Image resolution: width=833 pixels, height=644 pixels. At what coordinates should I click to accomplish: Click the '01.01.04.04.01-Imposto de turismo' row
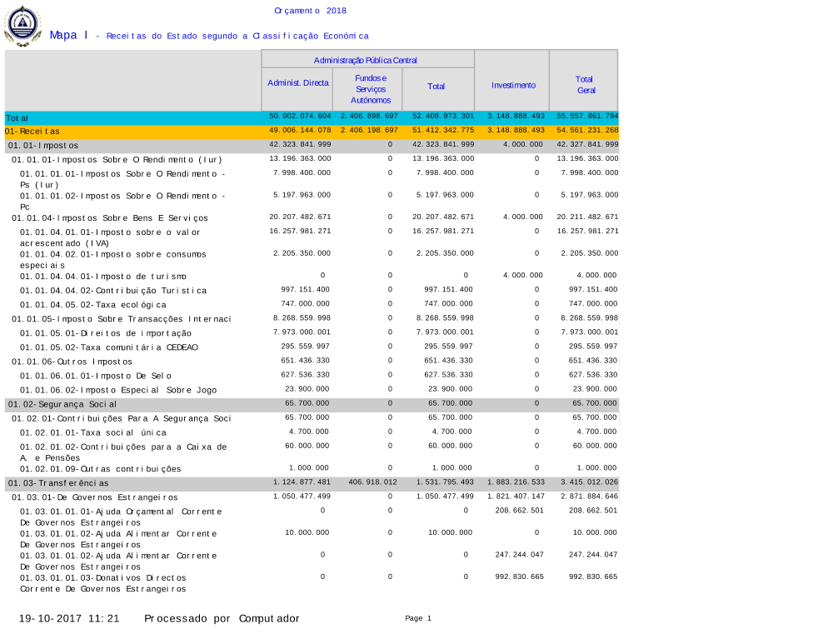click(103, 276)
